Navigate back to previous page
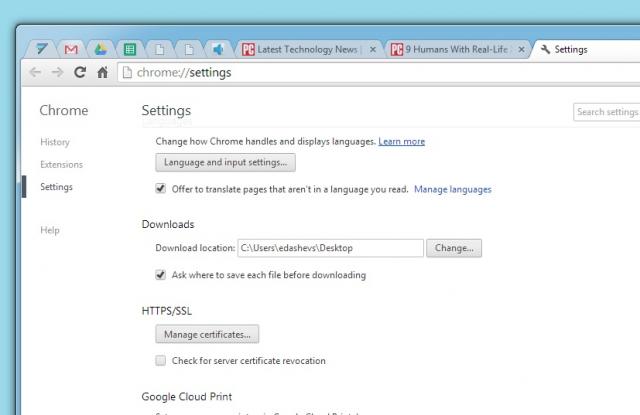Screen dimensions: 640x415 point(35,72)
